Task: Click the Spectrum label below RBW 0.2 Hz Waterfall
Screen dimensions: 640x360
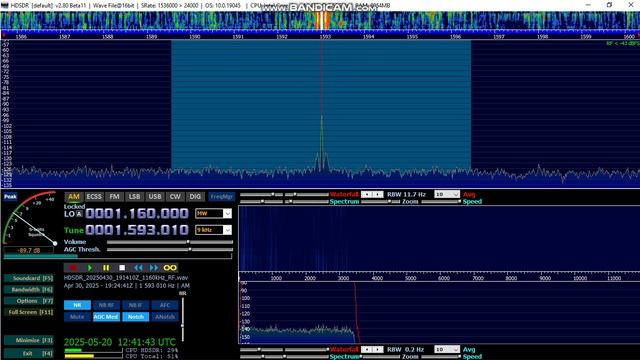Action: tap(344, 356)
